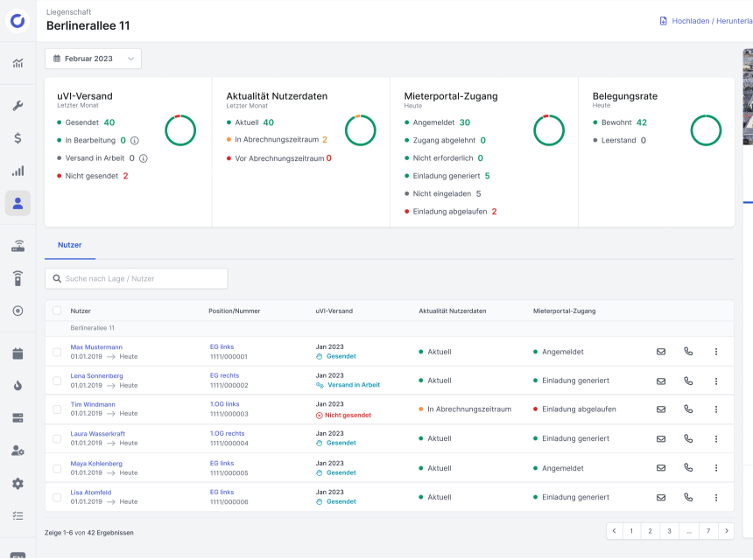Click the Suche nach Lage / Nutzer field
The height and width of the screenshot is (560, 753).
(137, 278)
